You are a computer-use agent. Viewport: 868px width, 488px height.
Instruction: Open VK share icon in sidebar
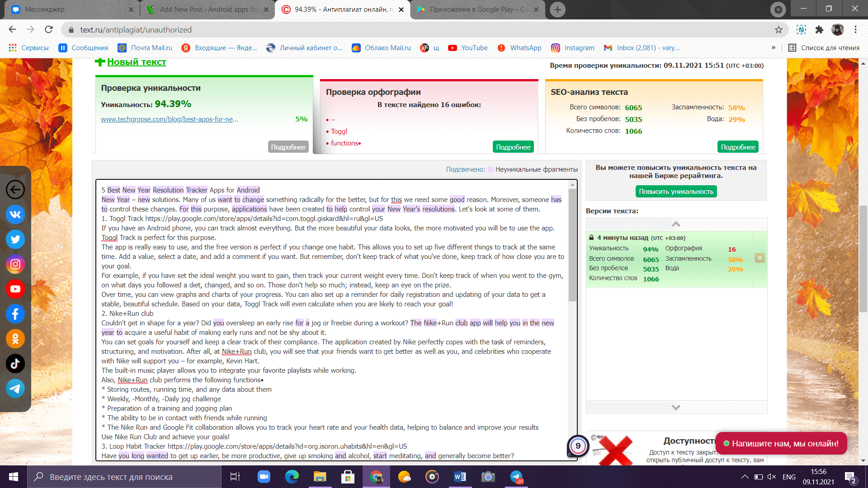tap(15, 214)
